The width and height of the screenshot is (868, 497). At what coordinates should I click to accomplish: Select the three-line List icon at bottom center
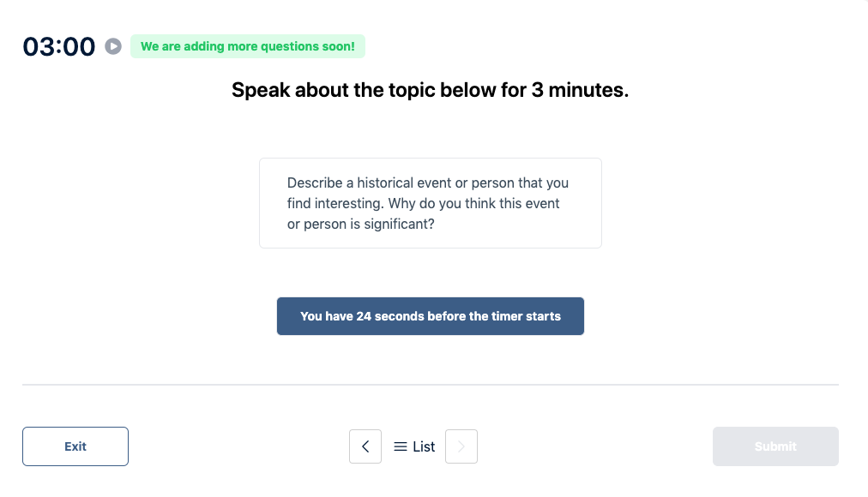tap(400, 446)
